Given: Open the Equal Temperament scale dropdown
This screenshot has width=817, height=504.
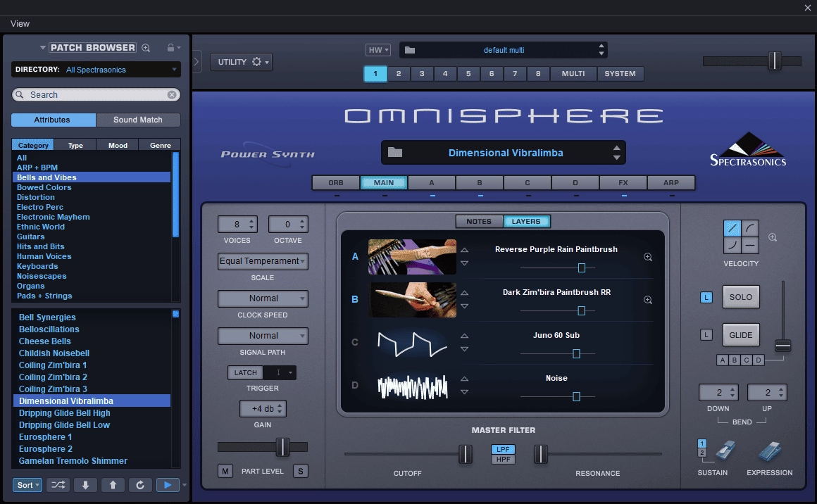Looking at the screenshot, I should (x=263, y=261).
